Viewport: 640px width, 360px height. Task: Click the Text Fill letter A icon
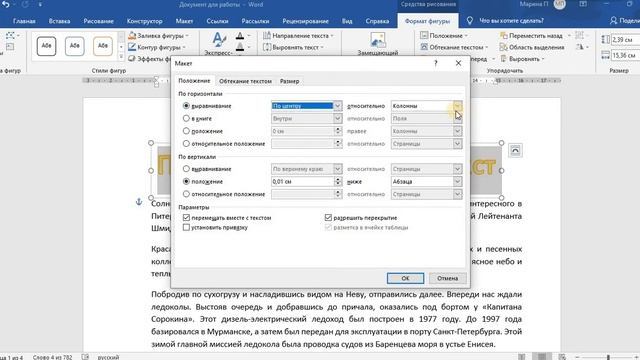click(x=240, y=36)
